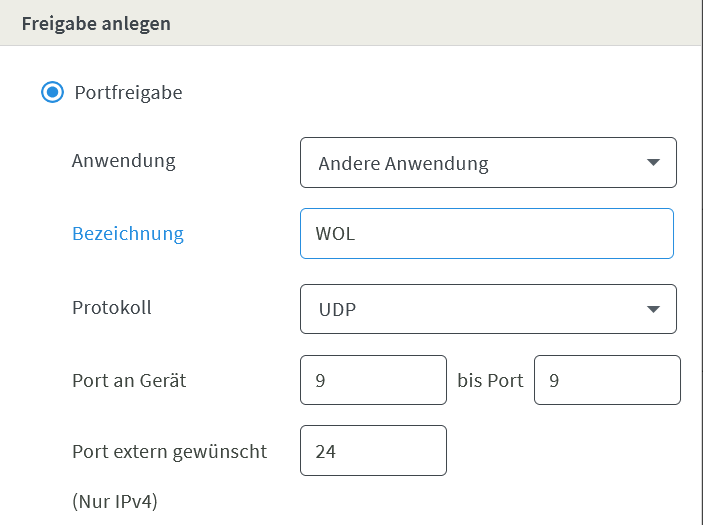The height and width of the screenshot is (525, 703).
Task: Click the bis Port label
Action: point(490,380)
